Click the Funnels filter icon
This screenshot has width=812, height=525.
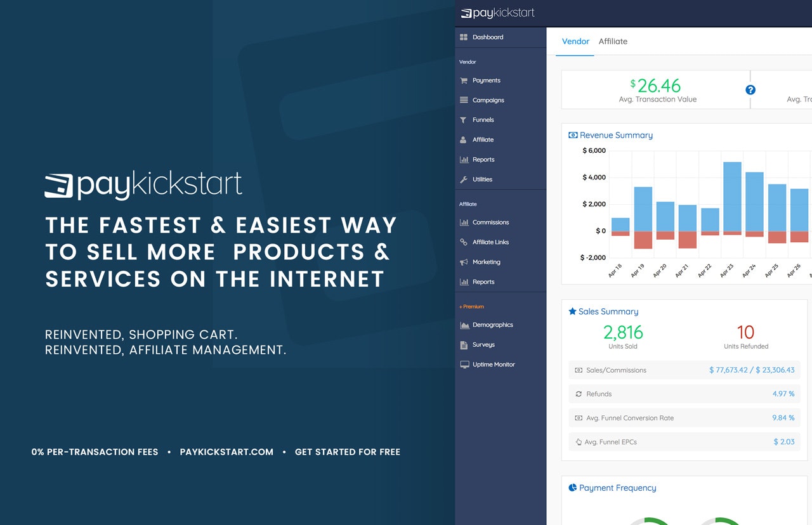coord(464,120)
